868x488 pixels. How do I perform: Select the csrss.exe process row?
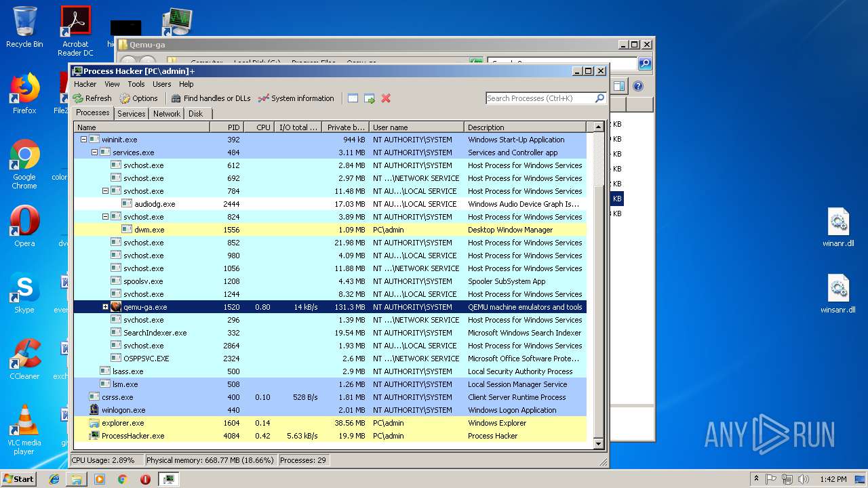(330, 397)
